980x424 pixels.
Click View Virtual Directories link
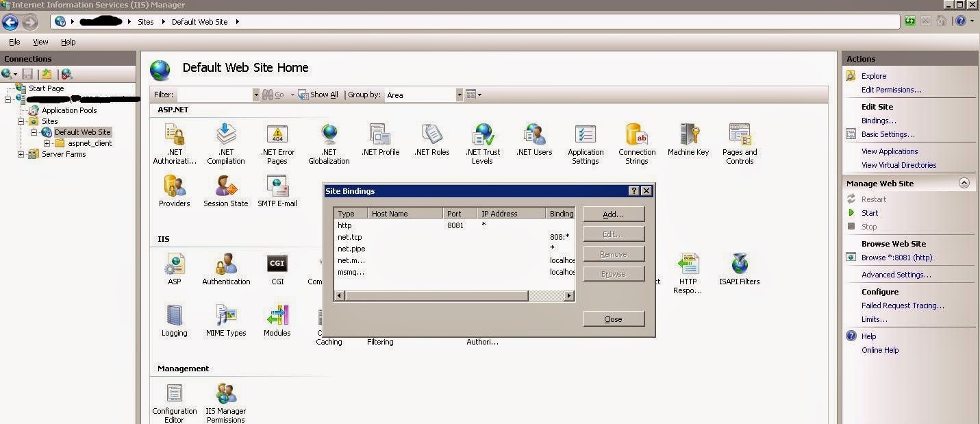tap(899, 165)
